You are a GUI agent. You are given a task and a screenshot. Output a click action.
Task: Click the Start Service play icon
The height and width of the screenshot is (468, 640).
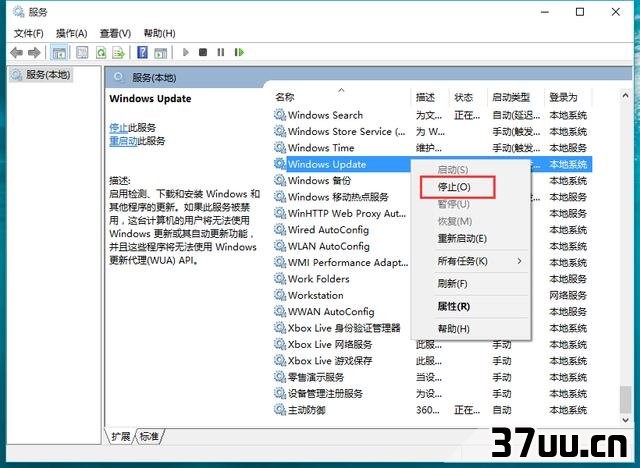click(x=186, y=52)
